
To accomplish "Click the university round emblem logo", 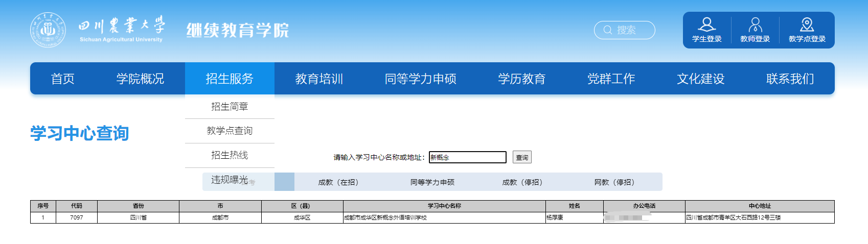I will [48, 30].
